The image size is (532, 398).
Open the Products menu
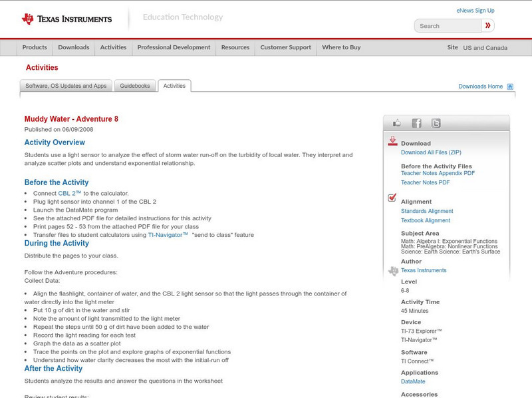click(x=35, y=47)
